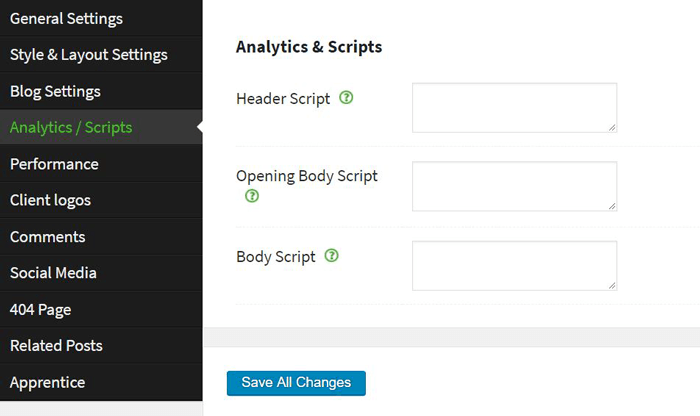Open the Opening Body Script help icon
This screenshot has width=700, height=416.
coord(252,196)
